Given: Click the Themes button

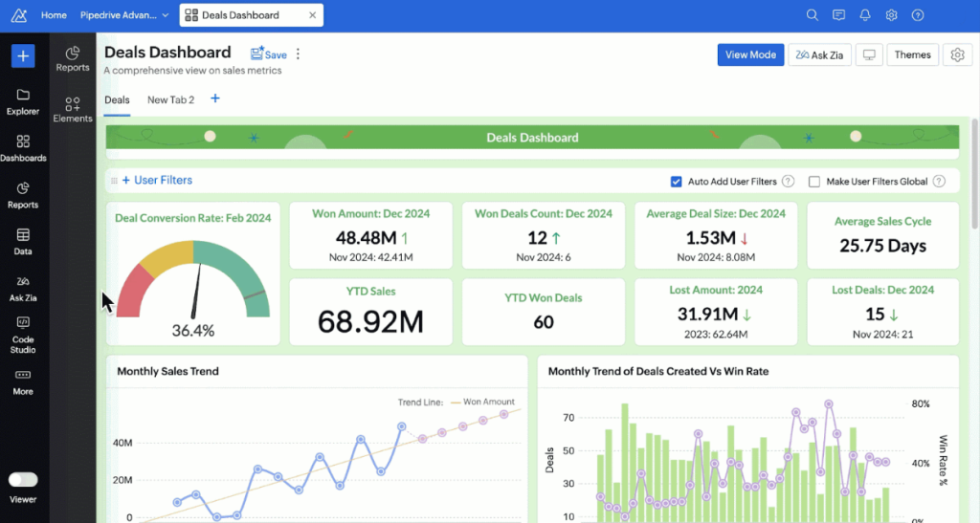Looking at the screenshot, I should pyautogui.click(x=912, y=55).
